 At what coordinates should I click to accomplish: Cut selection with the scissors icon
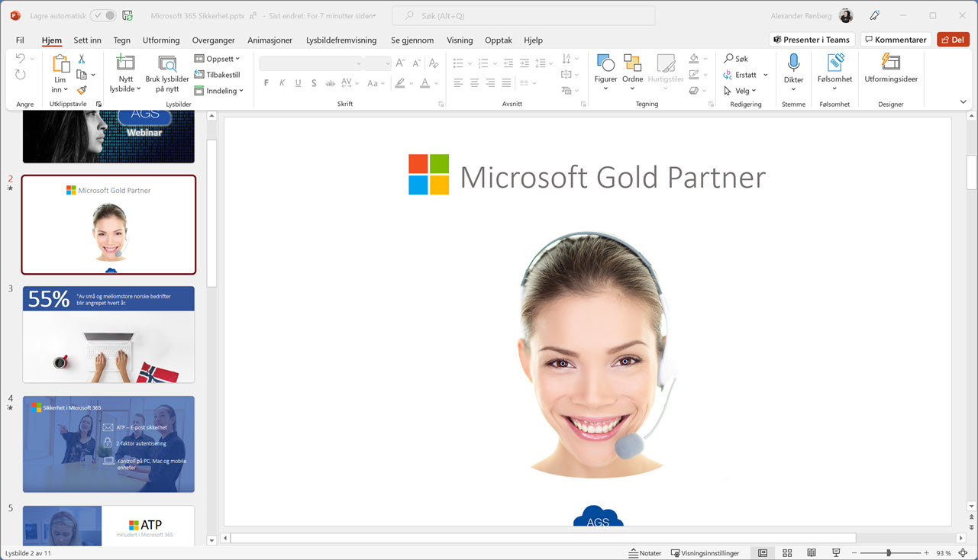pyautogui.click(x=82, y=59)
